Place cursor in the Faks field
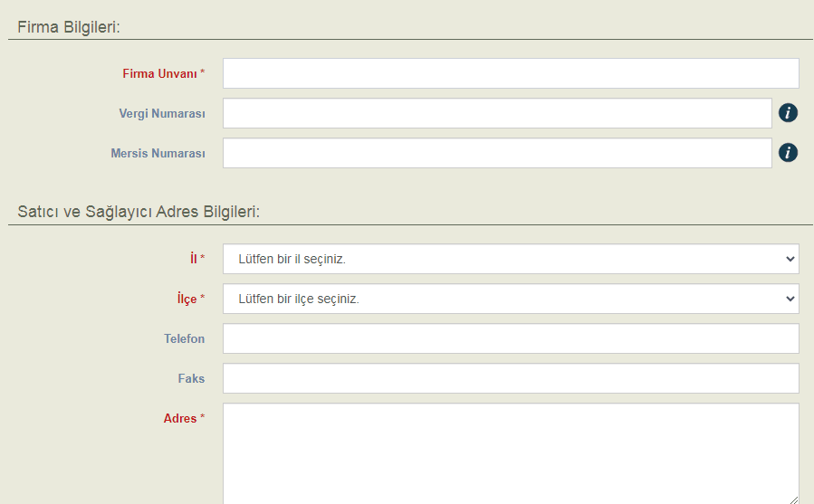The height and width of the screenshot is (504, 814). (x=511, y=378)
